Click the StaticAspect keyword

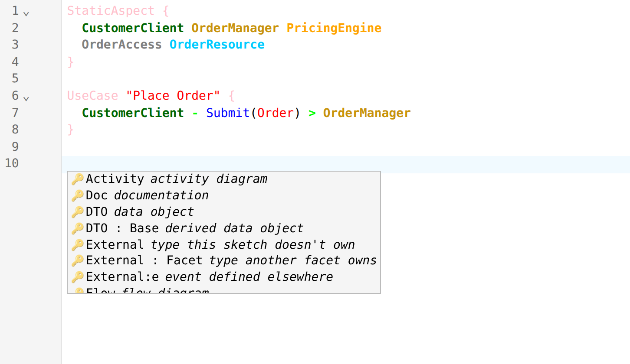(x=111, y=11)
